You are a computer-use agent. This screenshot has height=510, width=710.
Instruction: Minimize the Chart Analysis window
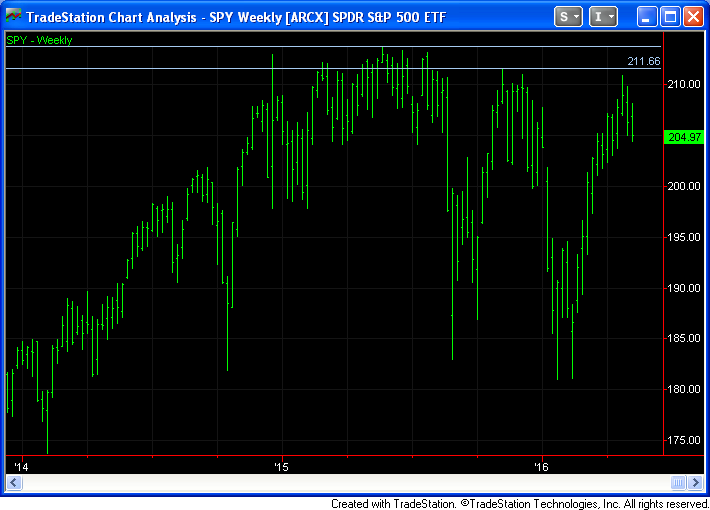646,17
